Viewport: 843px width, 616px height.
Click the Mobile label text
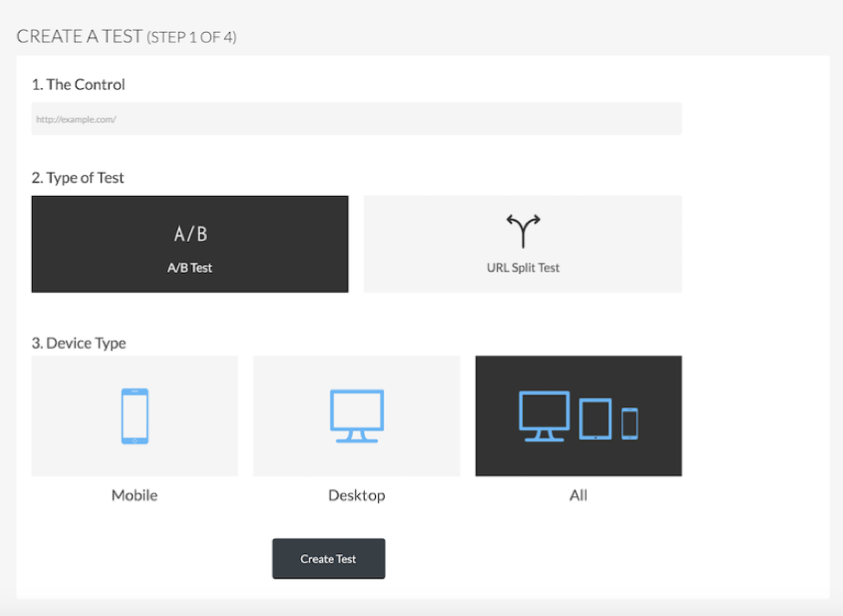(134, 495)
